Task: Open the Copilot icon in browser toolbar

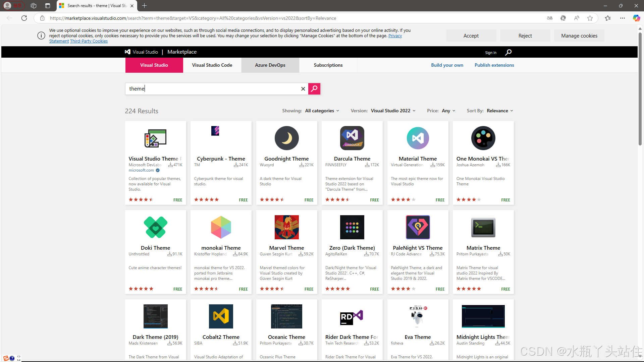Action: [x=636, y=18]
